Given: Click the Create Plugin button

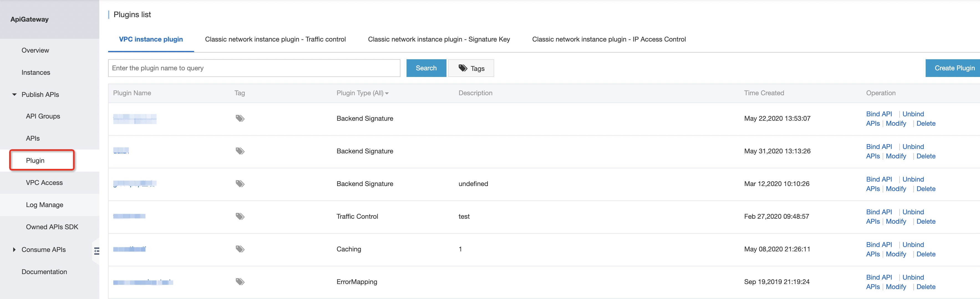Looking at the screenshot, I should (954, 68).
